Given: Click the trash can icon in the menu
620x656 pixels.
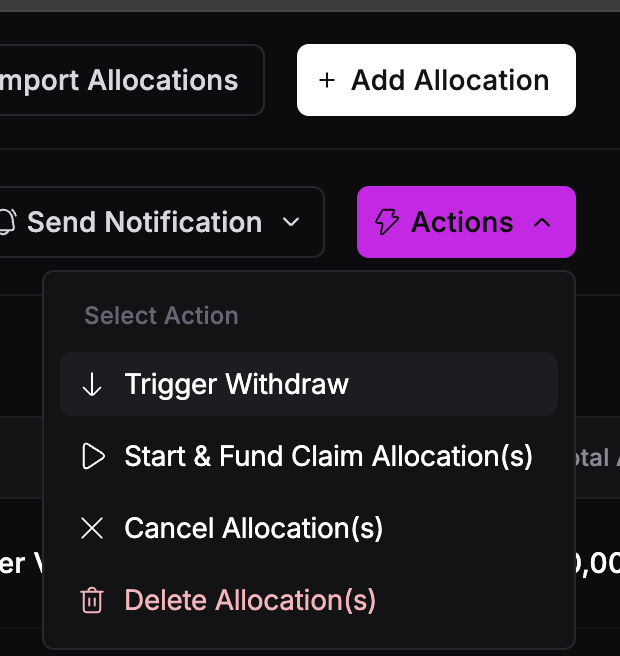Looking at the screenshot, I should 92,600.
